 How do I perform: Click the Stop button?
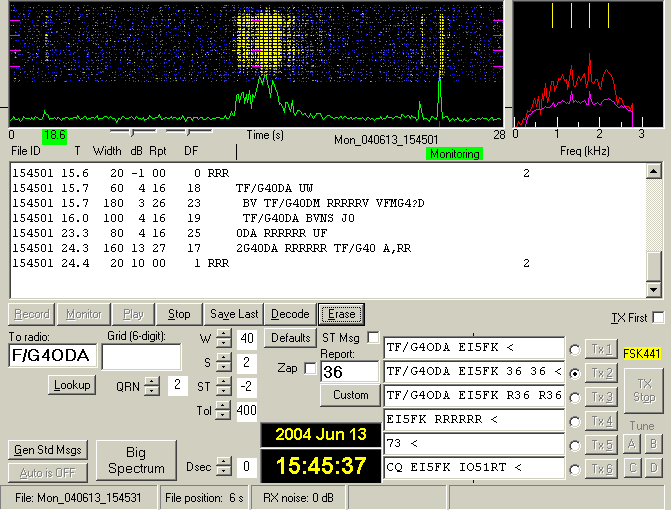(179, 314)
